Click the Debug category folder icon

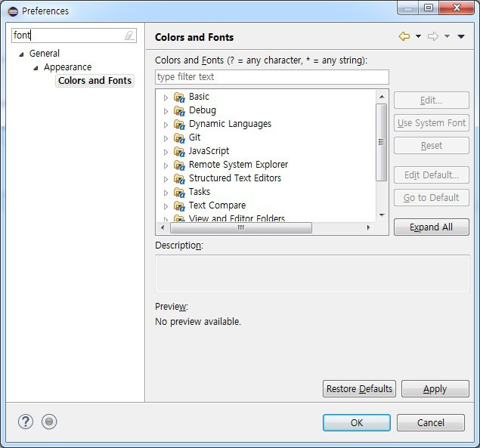point(179,111)
